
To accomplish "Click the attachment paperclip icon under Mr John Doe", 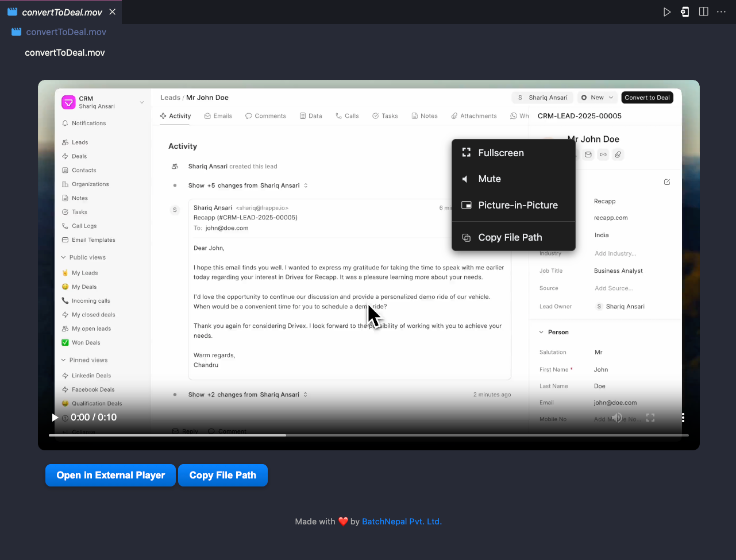I will 618,155.
